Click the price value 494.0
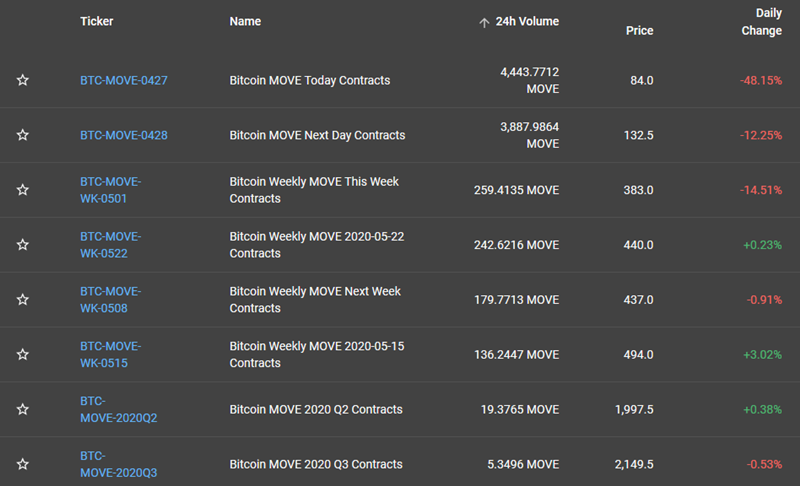The image size is (800, 486). [638, 354]
